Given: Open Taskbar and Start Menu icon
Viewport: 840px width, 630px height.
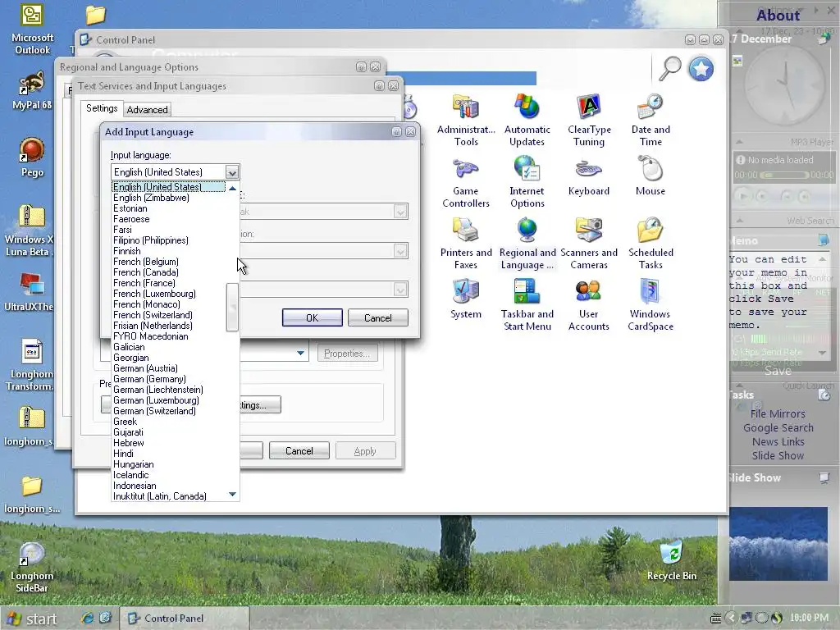Looking at the screenshot, I should (x=527, y=305).
